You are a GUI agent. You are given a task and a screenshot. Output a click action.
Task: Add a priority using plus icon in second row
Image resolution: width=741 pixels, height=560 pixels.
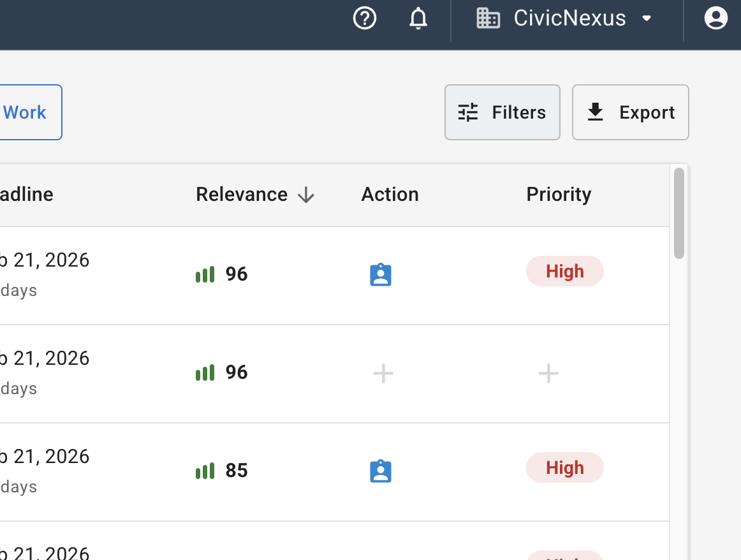click(x=548, y=373)
